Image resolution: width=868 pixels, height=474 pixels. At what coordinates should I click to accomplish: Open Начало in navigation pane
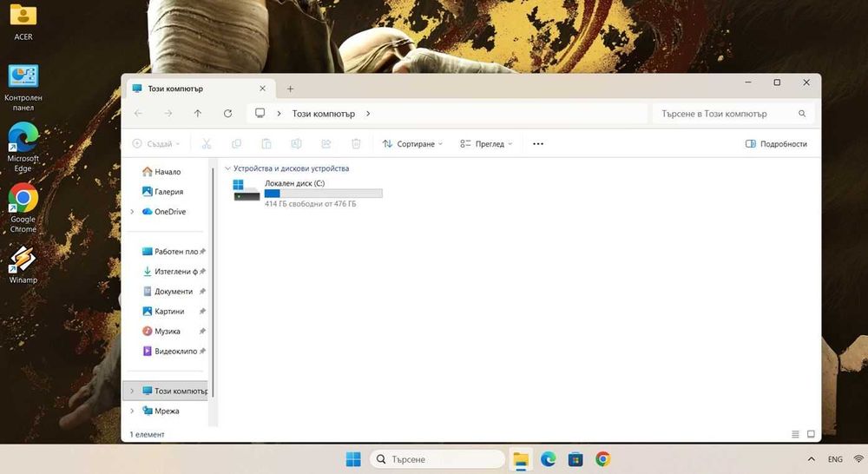[x=161, y=172]
